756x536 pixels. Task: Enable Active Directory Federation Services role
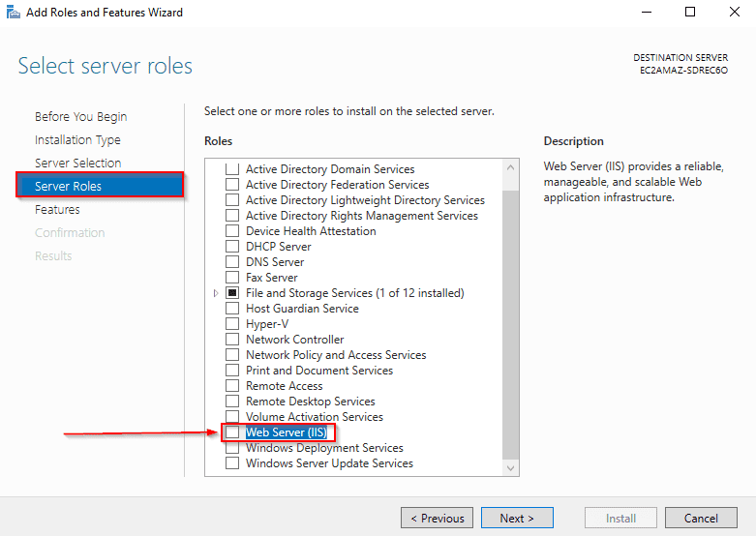point(232,185)
